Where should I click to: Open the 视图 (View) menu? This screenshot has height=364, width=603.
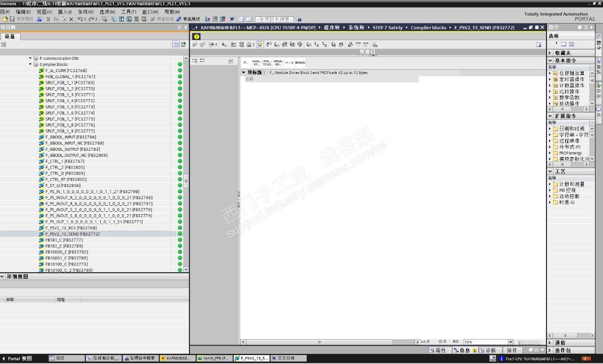tap(44, 12)
